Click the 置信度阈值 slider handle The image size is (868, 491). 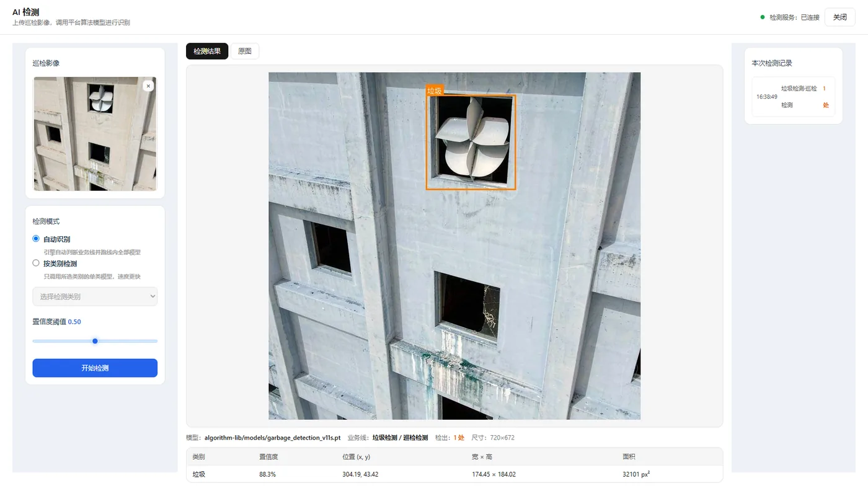pyautogui.click(x=95, y=341)
